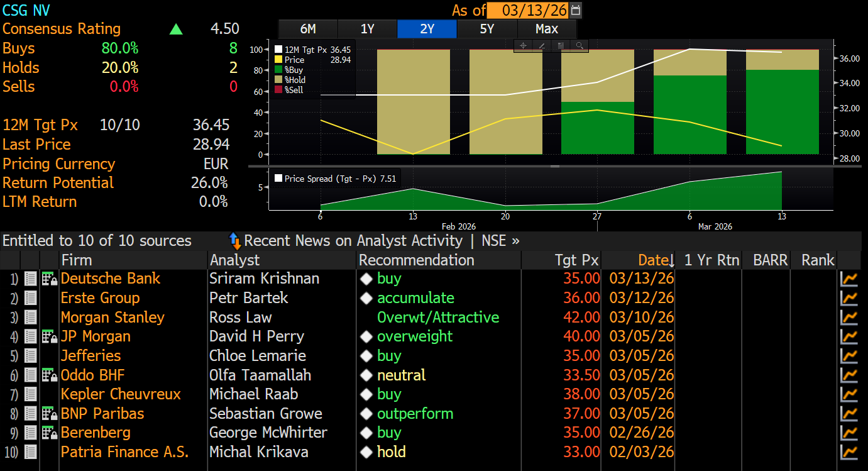Toggle the Price Spread legend box
Viewport: 868px width, 471px height.
click(x=279, y=179)
